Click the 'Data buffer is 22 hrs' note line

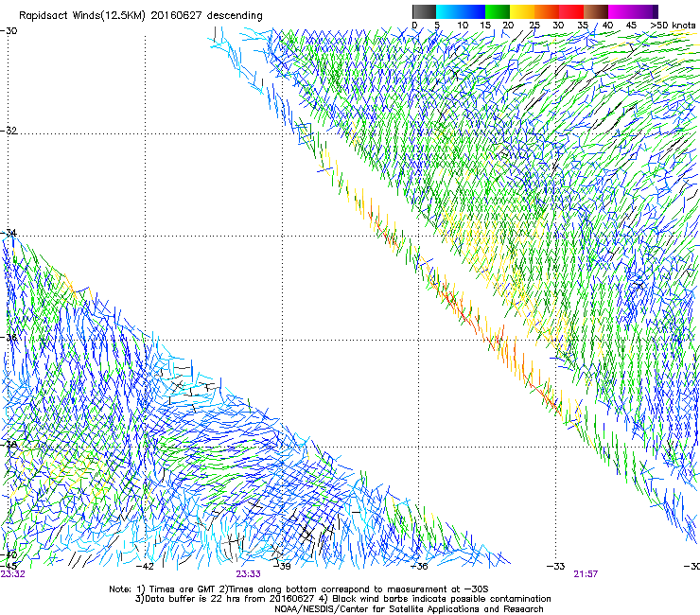pyautogui.click(x=342, y=599)
